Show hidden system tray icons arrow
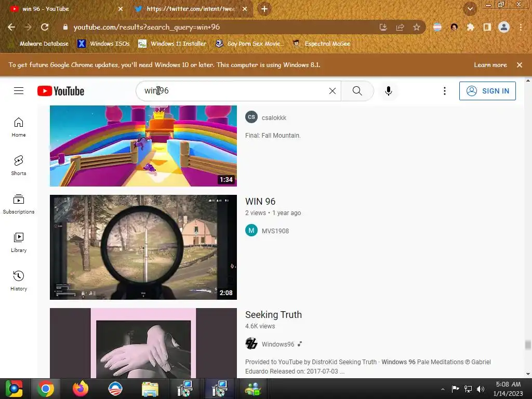This screenshot has width=532, height=399. click(x=443, y=389)
